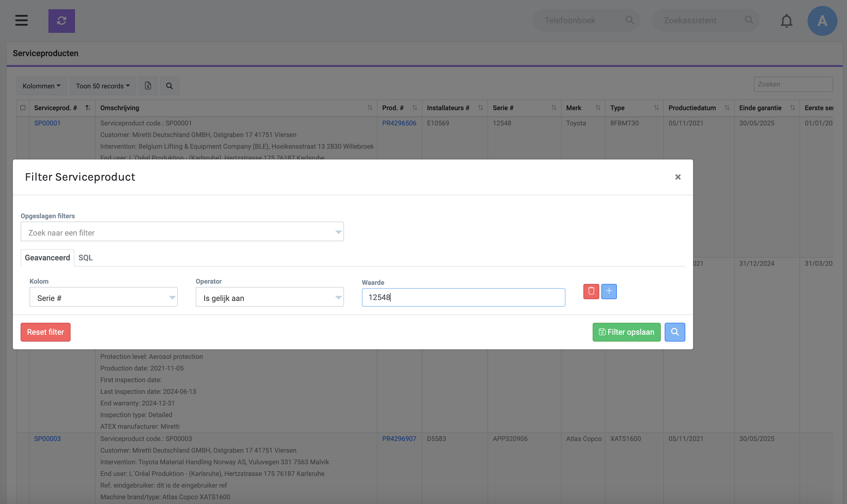Click the Atlas Copco merk cell
The width and height of the screenshot is (847, 504).
coord(584,438)
